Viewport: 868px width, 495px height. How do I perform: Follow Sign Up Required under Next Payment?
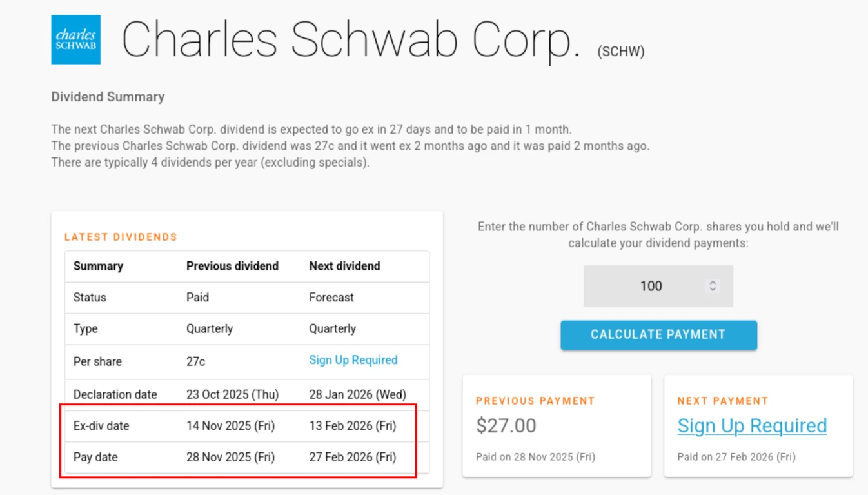point(752,425)
